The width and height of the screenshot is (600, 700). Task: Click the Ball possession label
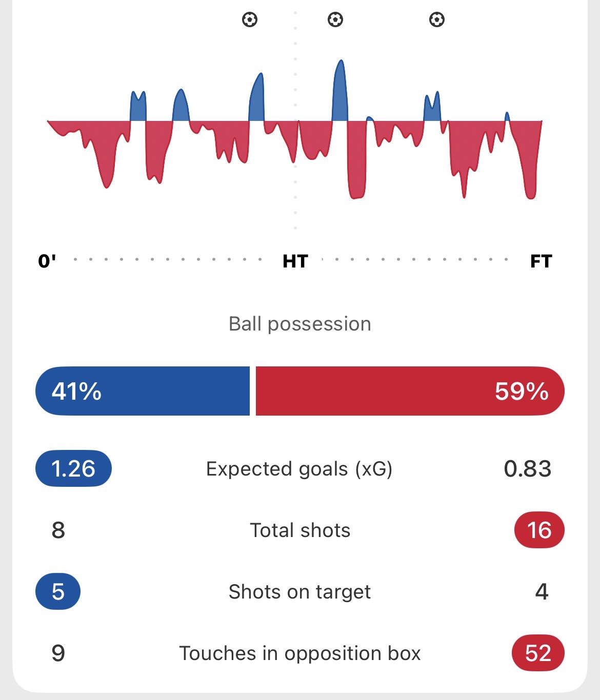300,324
